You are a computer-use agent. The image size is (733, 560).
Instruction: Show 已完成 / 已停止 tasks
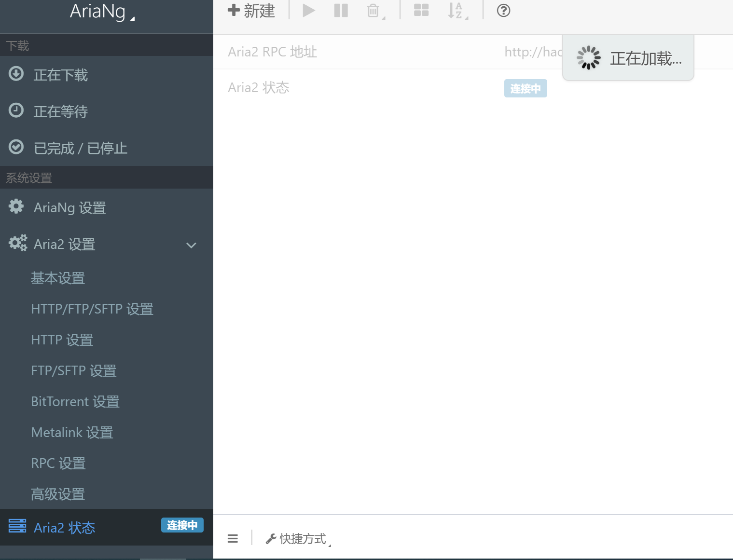[x=107, y=148]
